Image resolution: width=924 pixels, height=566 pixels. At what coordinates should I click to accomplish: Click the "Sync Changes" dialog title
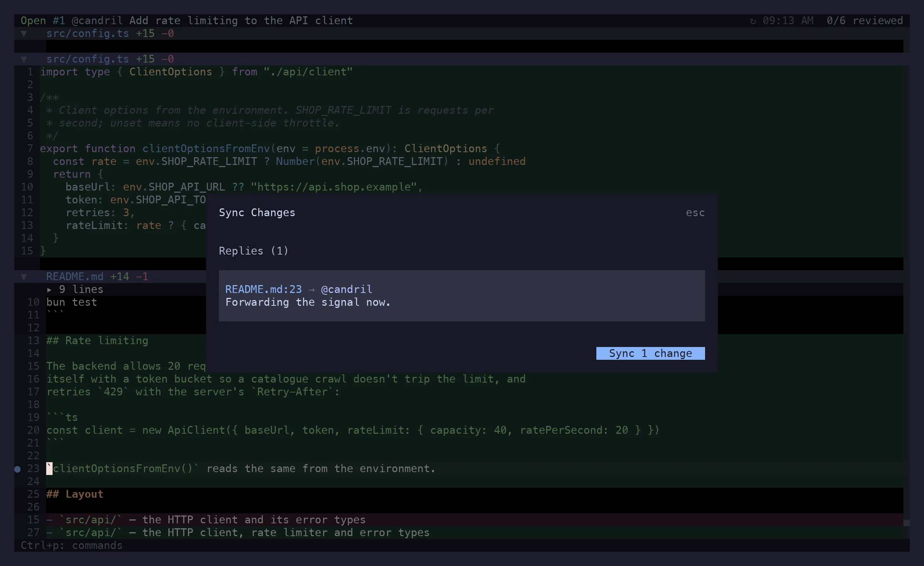pos(257,213)
